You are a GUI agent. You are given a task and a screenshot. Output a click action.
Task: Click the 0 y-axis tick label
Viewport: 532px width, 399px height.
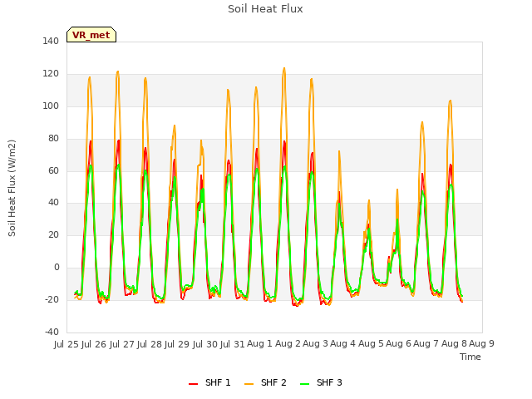pos(57,268)
